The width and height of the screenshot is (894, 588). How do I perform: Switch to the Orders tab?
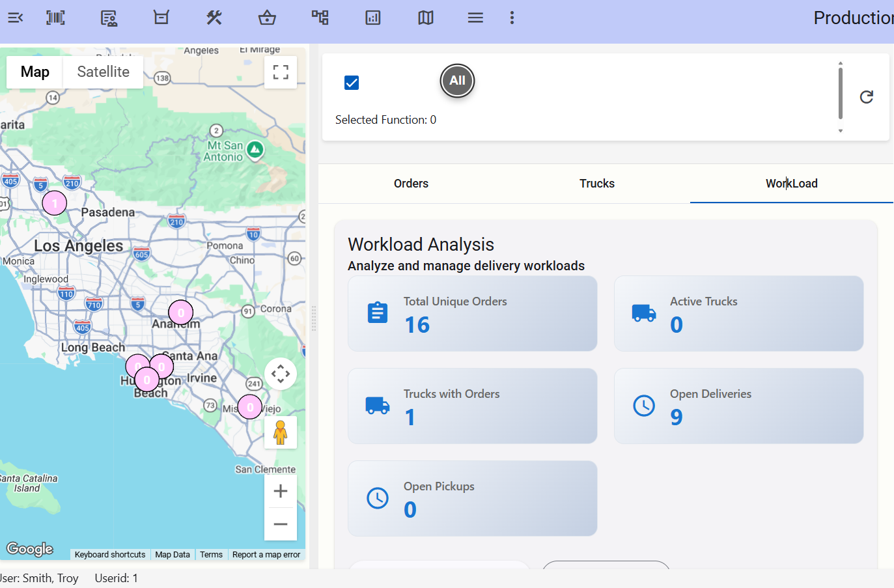click(411, 183)
